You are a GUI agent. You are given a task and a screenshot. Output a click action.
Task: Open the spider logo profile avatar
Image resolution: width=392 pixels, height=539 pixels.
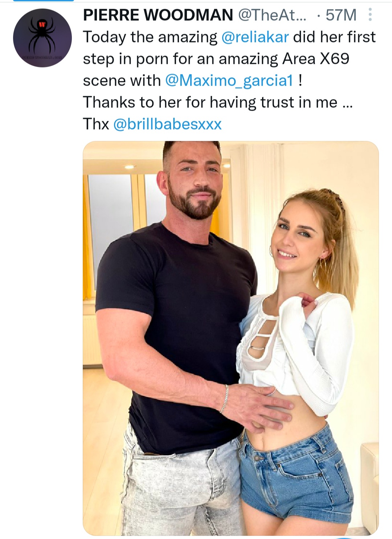pos(42,38)
